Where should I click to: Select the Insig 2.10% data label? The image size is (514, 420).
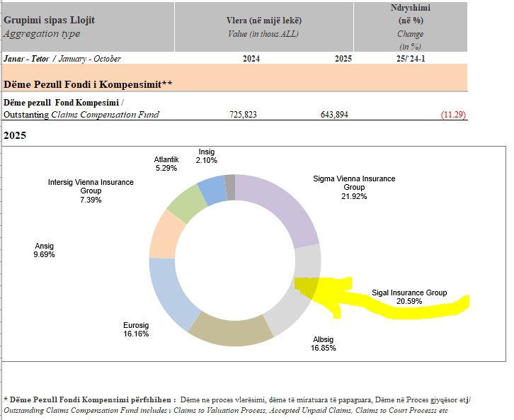(x=206, y=156)
